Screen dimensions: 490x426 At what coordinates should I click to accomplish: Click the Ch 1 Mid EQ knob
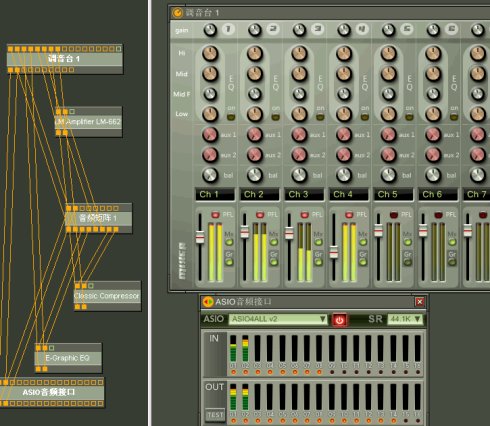pos(210,74)
